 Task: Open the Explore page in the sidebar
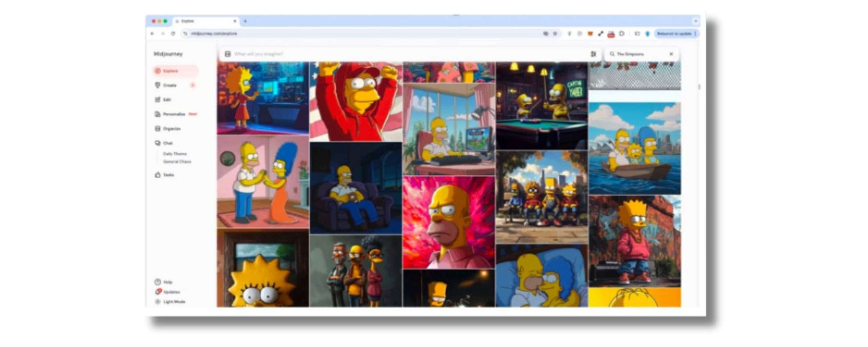coord(171,71)
